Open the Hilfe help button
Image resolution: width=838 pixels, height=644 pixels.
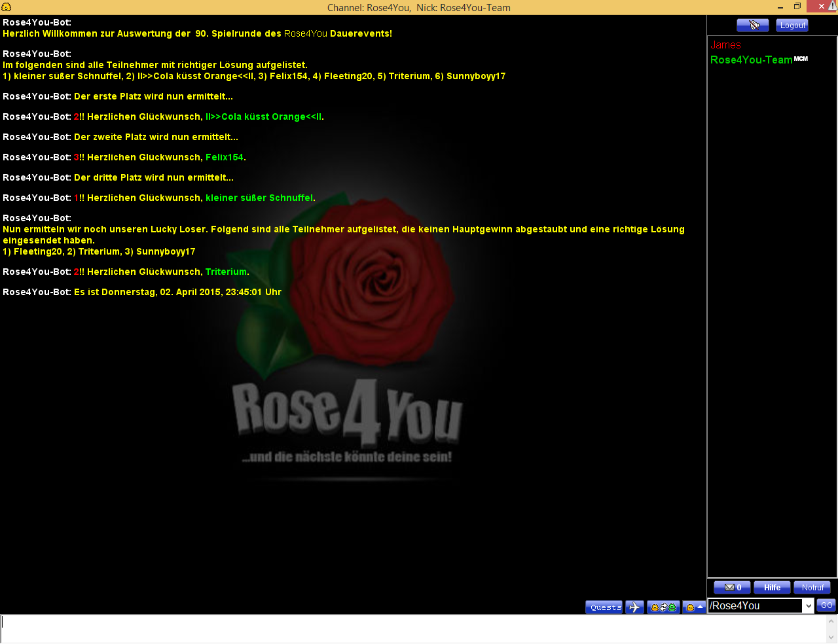point(772,588)
